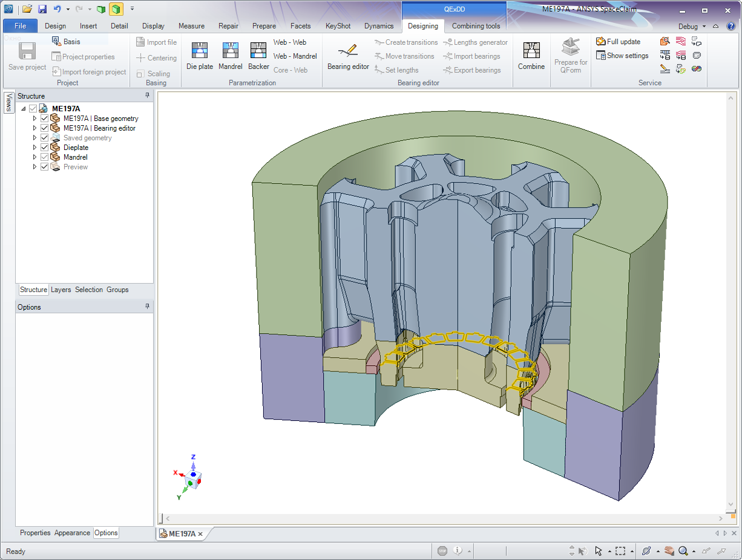Click the Backer tool icon
The height and width of the screenshot is (560, 742).
coord(258,51)
